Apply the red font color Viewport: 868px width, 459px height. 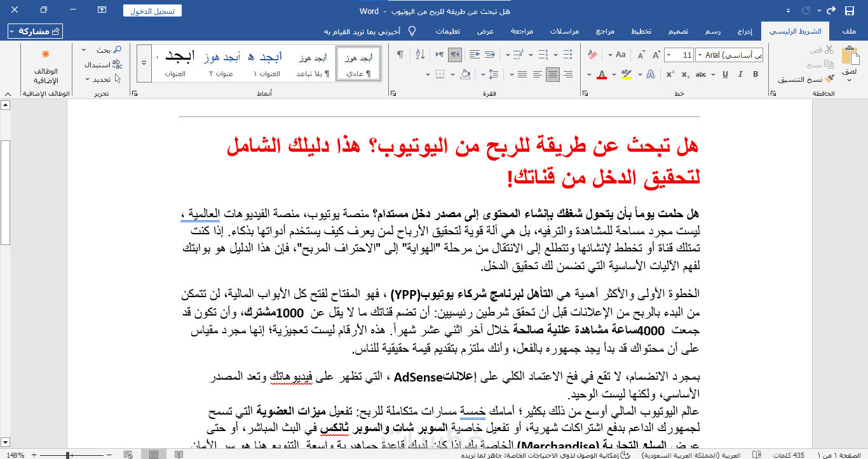coord(602,75)
